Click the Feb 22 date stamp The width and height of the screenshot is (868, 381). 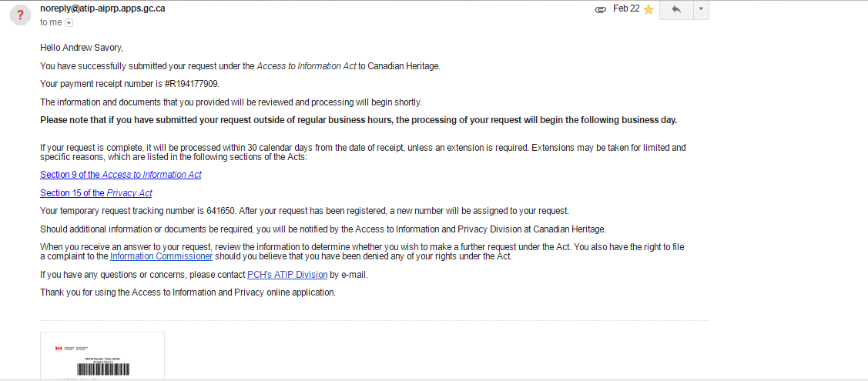coord(626,9)
